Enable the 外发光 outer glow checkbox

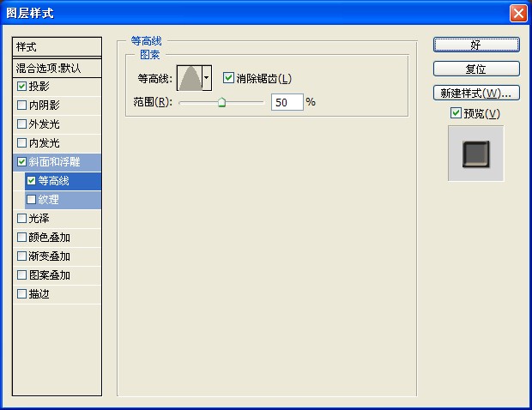click(x=21, y=124)
